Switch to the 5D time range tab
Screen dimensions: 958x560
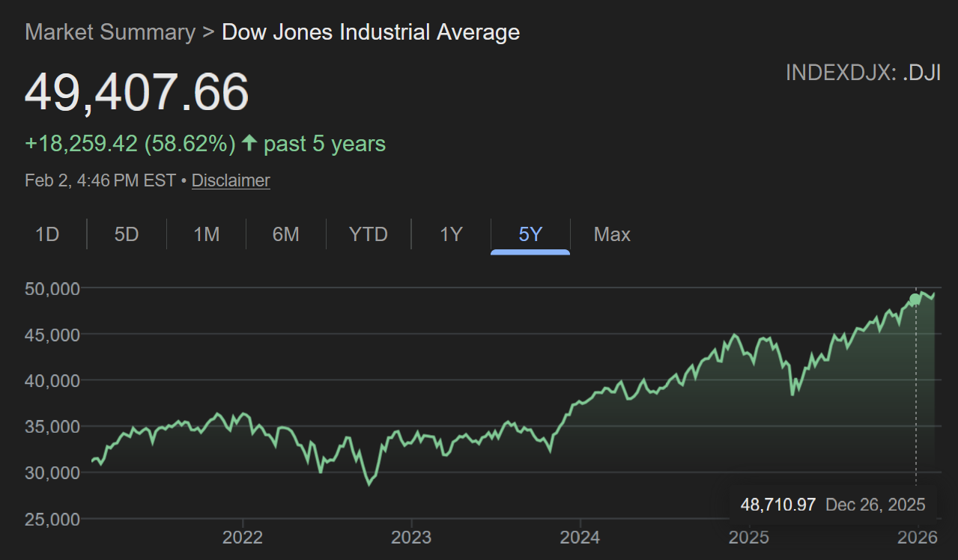point(126,234)
